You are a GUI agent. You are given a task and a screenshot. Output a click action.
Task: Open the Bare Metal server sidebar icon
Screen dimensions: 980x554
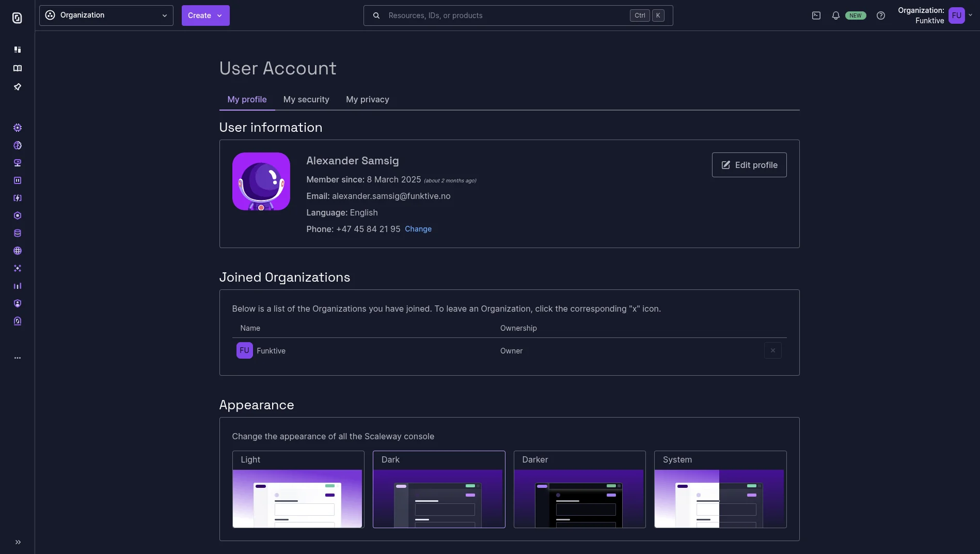click(x=18, y=163)
